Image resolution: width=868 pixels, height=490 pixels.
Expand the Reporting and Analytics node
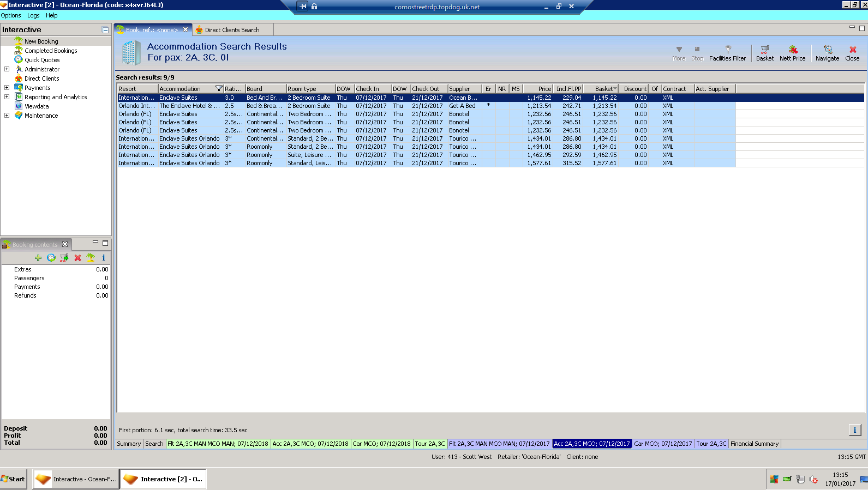[x=7, y=97]
